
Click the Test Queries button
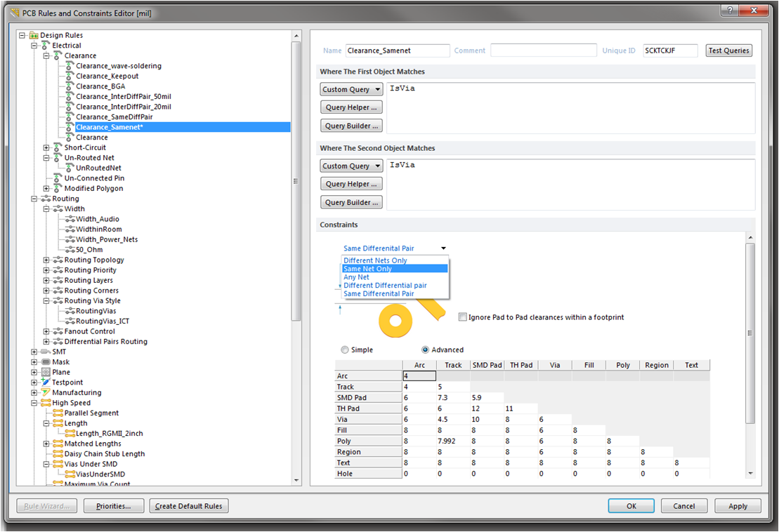click(728, 51)
